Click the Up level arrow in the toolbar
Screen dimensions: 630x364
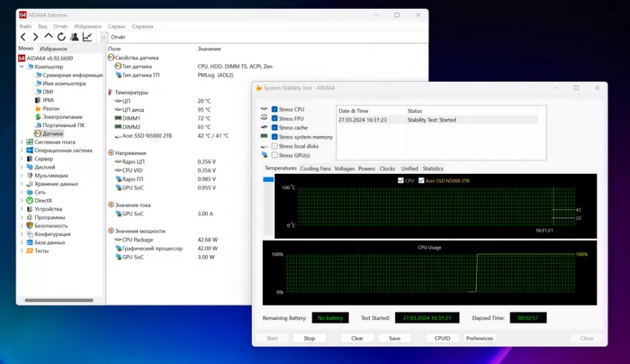(48, 37)
